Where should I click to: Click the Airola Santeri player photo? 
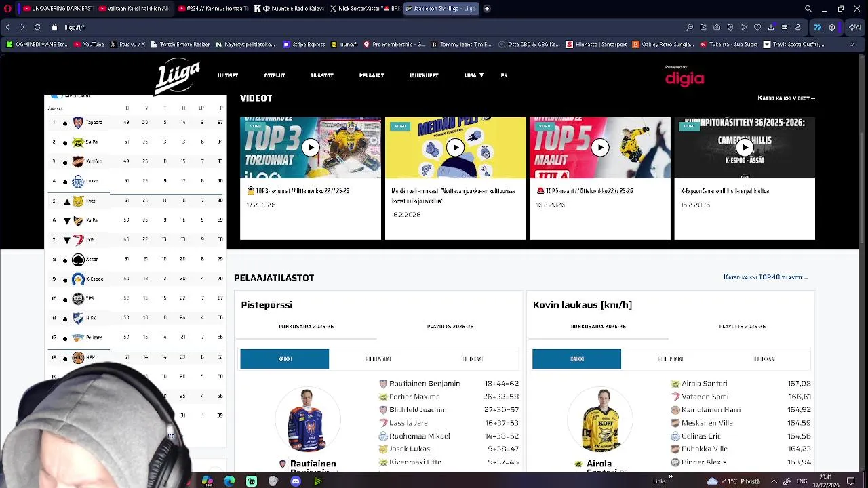[599, 420]
